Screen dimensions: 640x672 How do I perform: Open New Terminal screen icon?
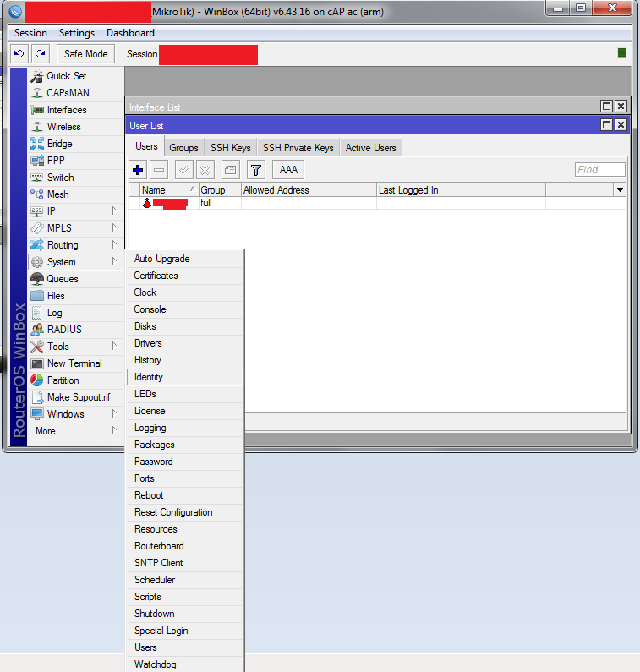tap(37, 363)
